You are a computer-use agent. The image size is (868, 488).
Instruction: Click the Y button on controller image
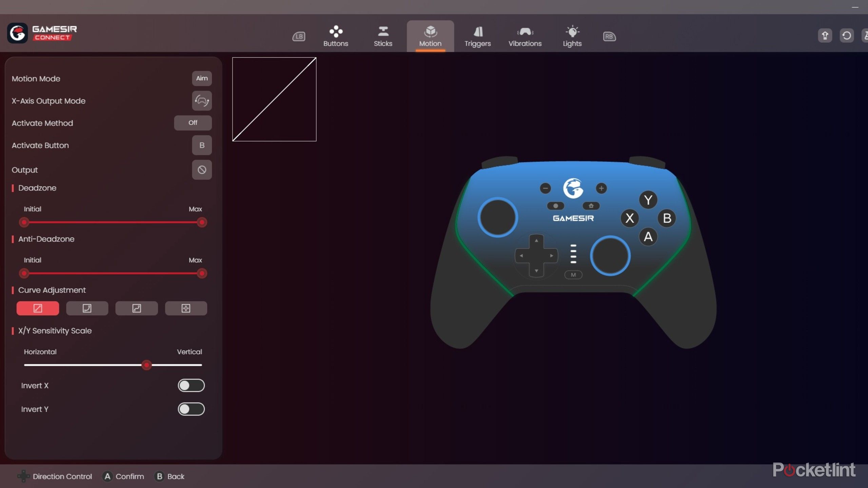[648, 200]
